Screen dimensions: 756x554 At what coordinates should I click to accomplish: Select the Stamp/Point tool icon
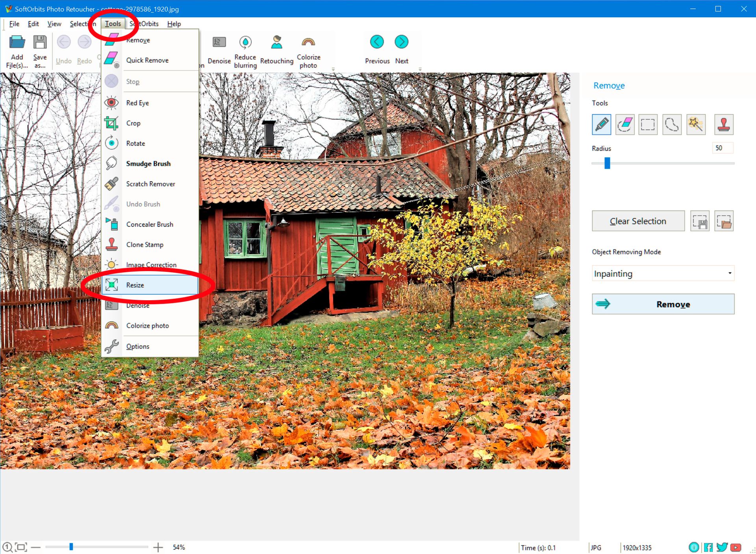724,125
